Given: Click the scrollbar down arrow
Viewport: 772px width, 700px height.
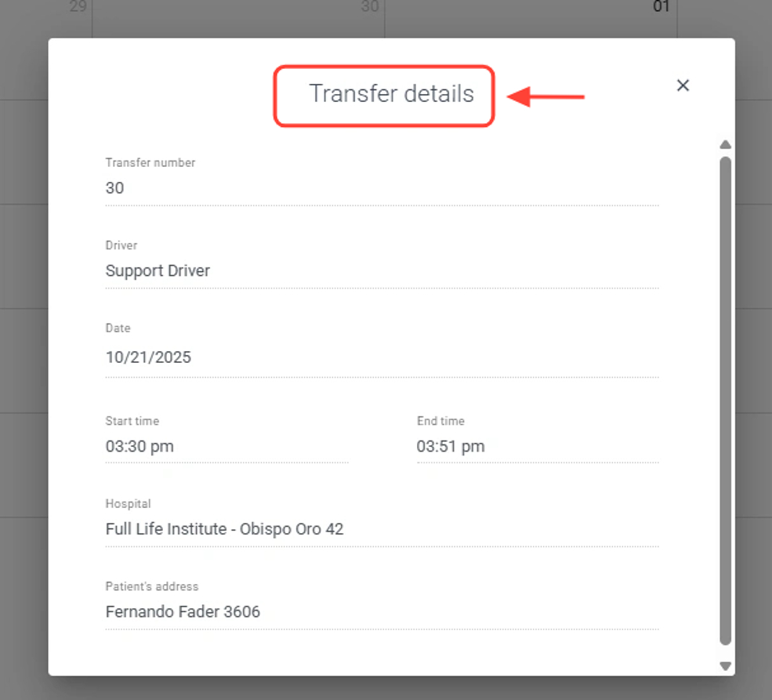Looking at the screenshot, I should (725, 666).
